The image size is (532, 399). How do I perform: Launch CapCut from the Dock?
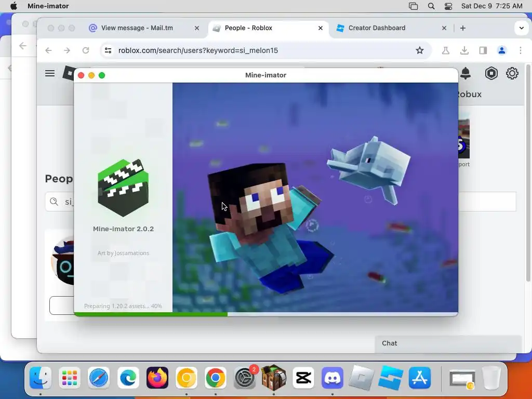point(303,378)
